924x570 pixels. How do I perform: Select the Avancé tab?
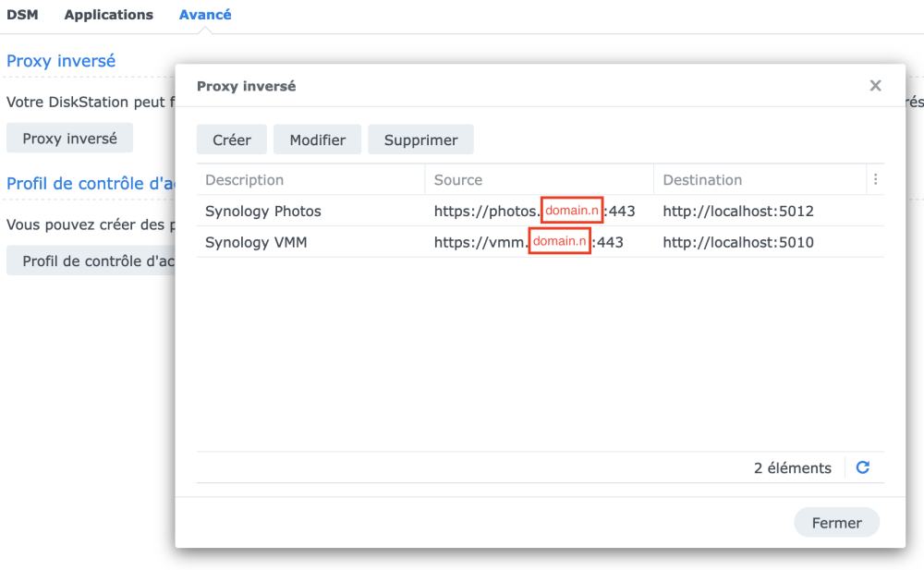tap(205, 15)
